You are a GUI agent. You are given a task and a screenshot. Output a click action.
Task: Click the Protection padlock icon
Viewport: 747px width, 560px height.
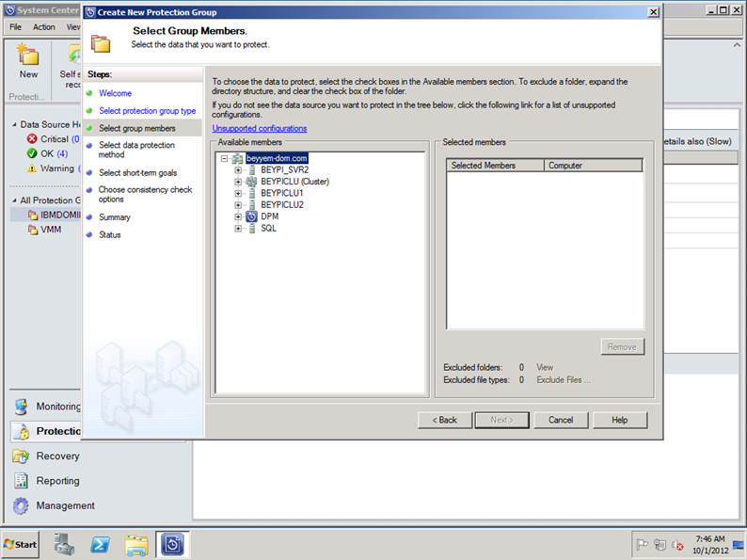21,431
